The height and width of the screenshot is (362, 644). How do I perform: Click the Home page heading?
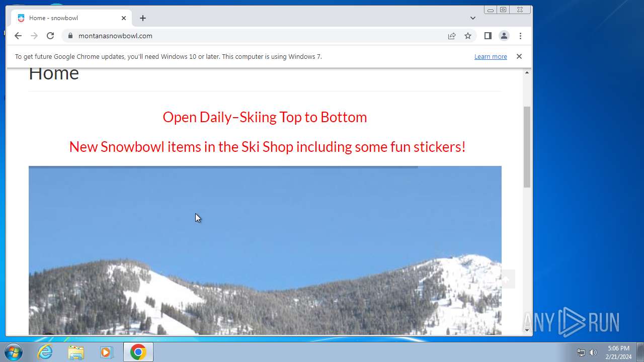[54, 73]
